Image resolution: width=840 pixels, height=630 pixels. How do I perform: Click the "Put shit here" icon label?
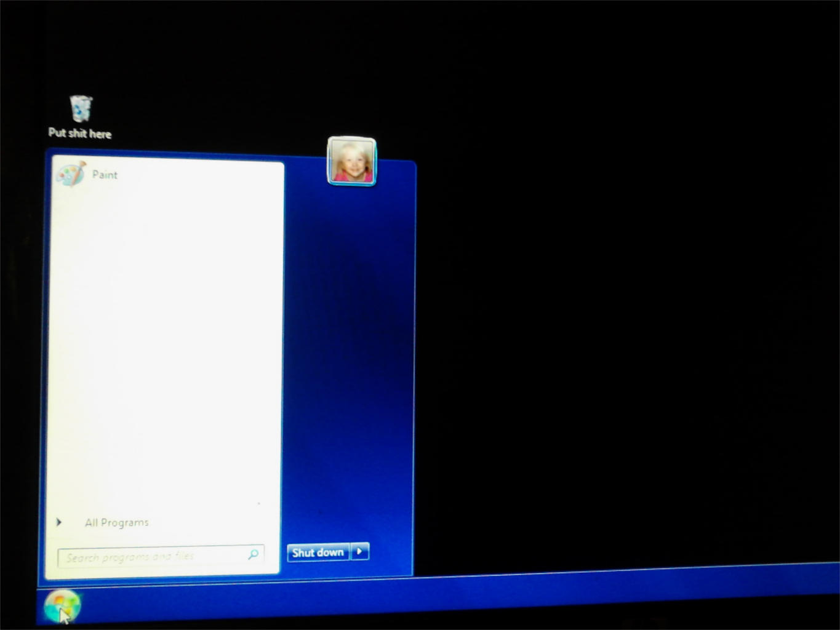pyautogui.click(x=80, y=134)
